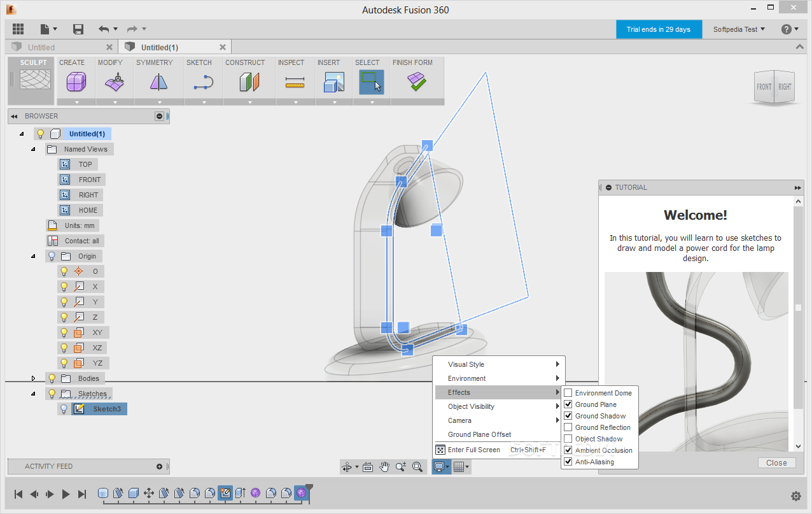Open timeline settings gear icon
Viewport: 812px width, 514px height.
pos(795,496)
